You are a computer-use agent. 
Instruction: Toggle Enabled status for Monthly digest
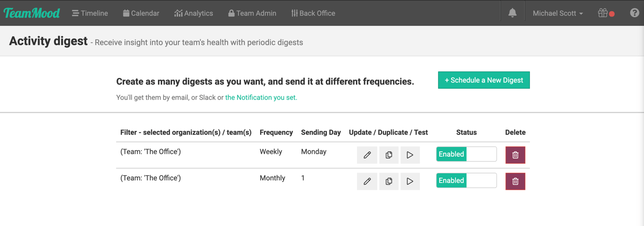pos(466,181)
